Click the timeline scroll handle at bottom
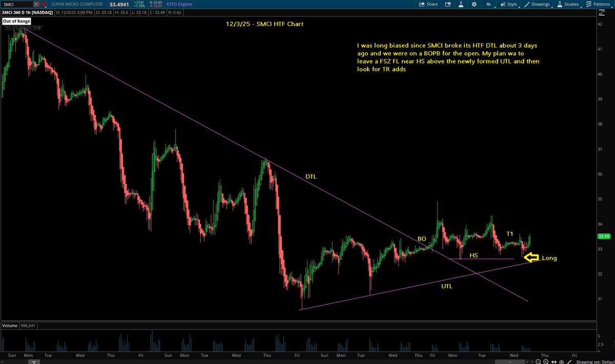 click(x=510, y=362)
